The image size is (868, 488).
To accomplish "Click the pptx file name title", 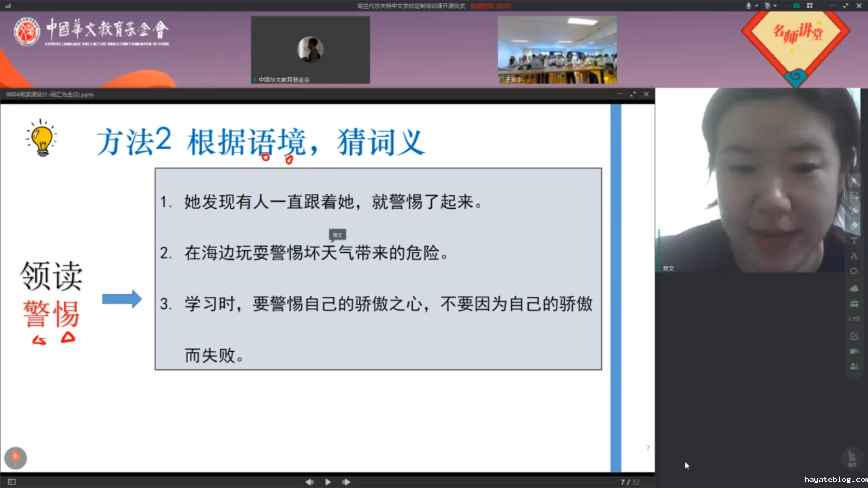I will point(50,94).
